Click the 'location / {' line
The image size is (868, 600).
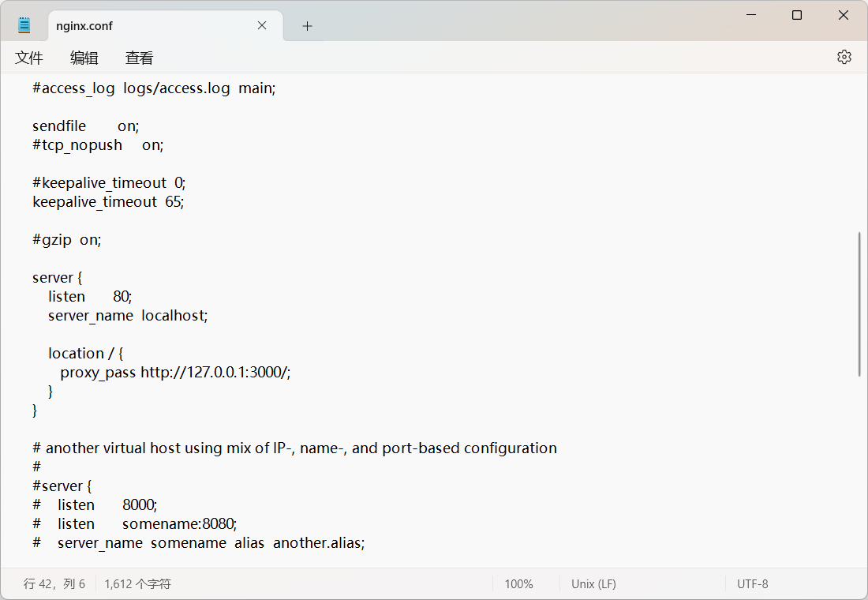click(86, 354)
